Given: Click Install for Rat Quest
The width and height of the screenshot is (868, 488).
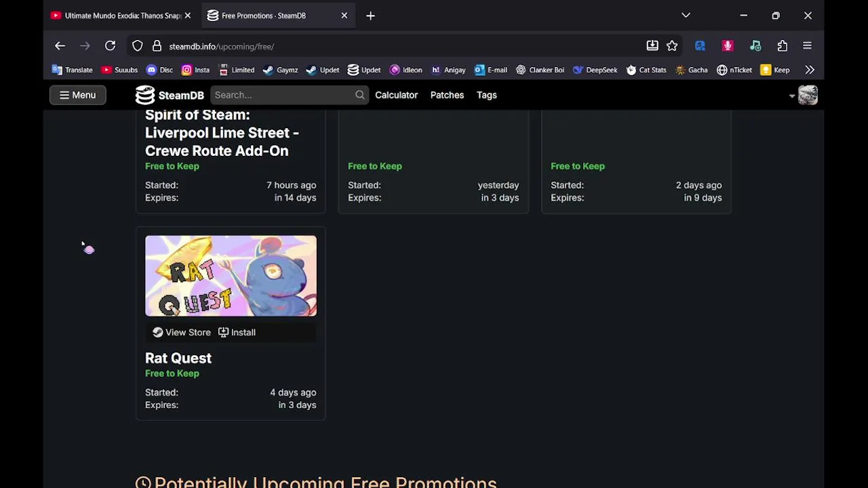Looking at the screenshot, I should point(237,332).
